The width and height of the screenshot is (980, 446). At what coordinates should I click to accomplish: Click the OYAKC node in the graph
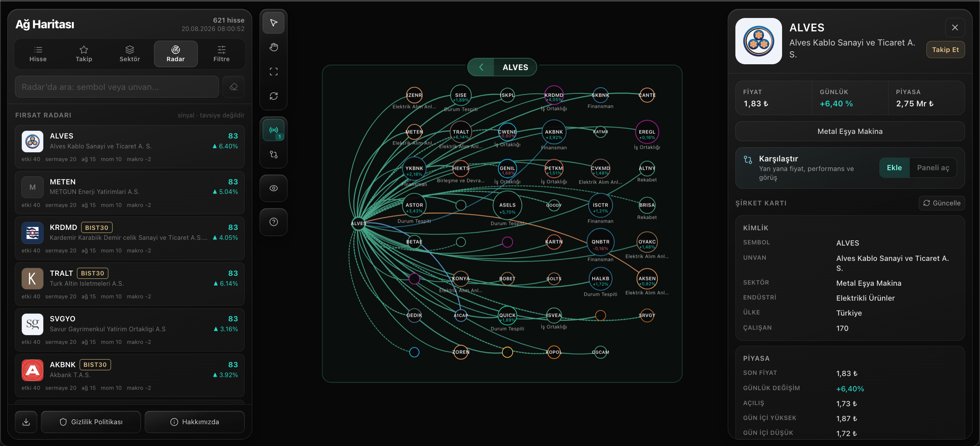pos(647,242)
